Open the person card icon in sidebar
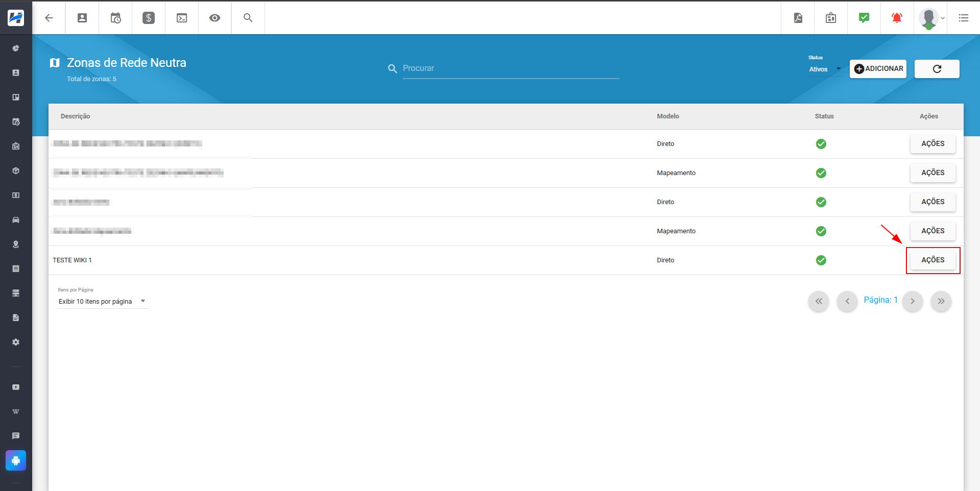Image resolution: width=980 pixels, height=491 pixels. coord(16,73)
